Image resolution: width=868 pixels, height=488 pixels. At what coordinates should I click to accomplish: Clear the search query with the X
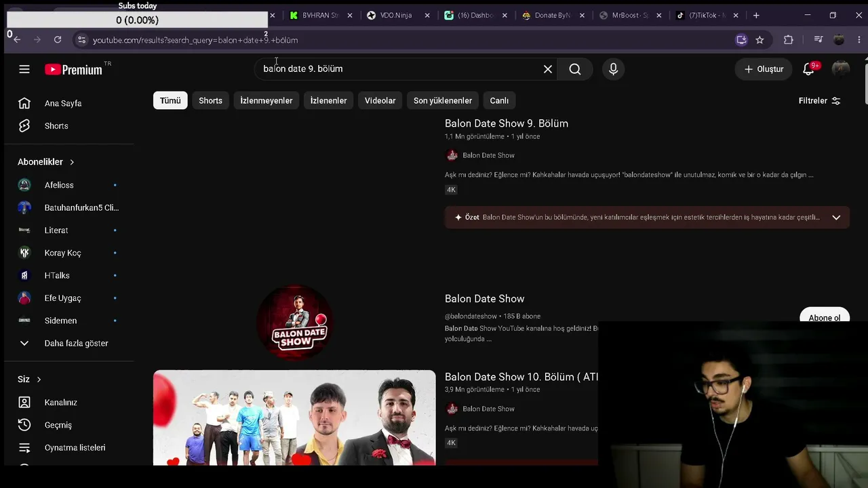(x=548, y=69)
